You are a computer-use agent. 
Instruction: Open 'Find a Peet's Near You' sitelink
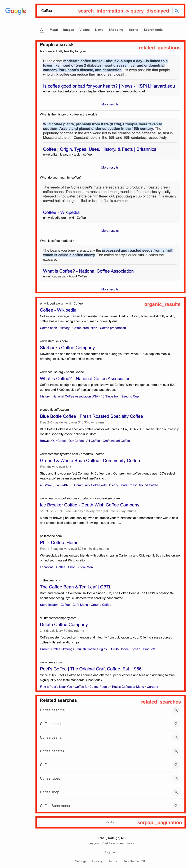point(56,687)
